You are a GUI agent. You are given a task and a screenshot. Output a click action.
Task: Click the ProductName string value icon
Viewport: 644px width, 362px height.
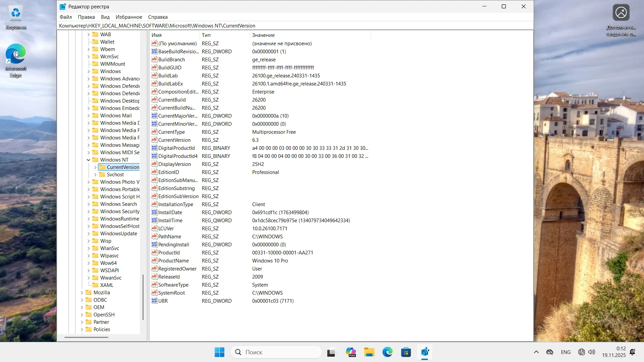(154, 260)
